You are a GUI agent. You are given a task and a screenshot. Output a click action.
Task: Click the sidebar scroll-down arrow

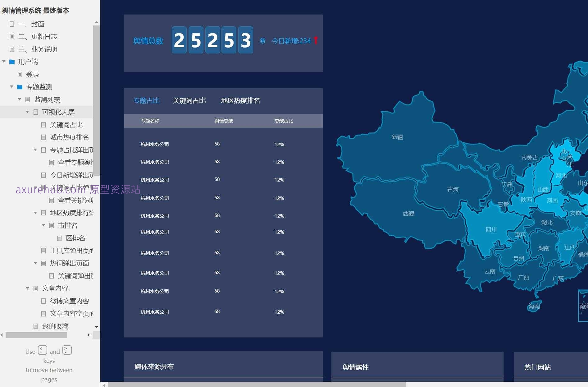[96, 327]
